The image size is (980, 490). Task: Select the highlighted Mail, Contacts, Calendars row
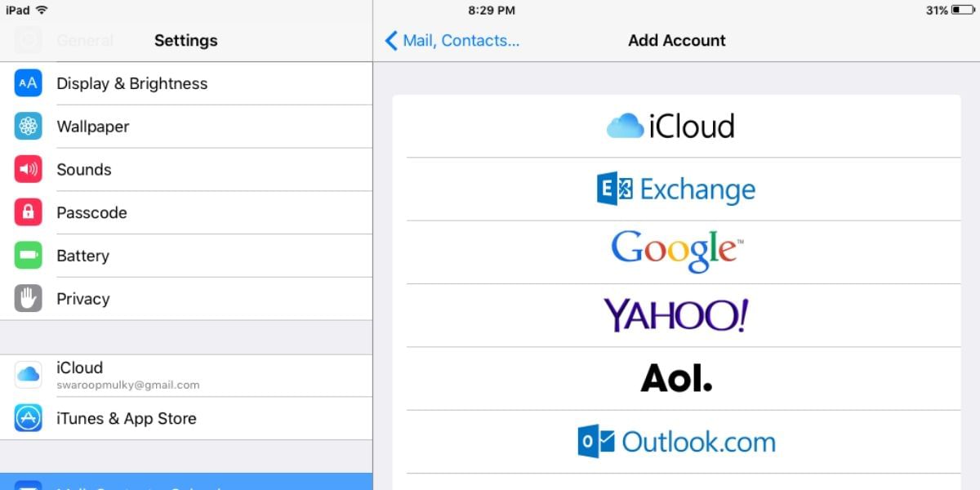[186, 483]
